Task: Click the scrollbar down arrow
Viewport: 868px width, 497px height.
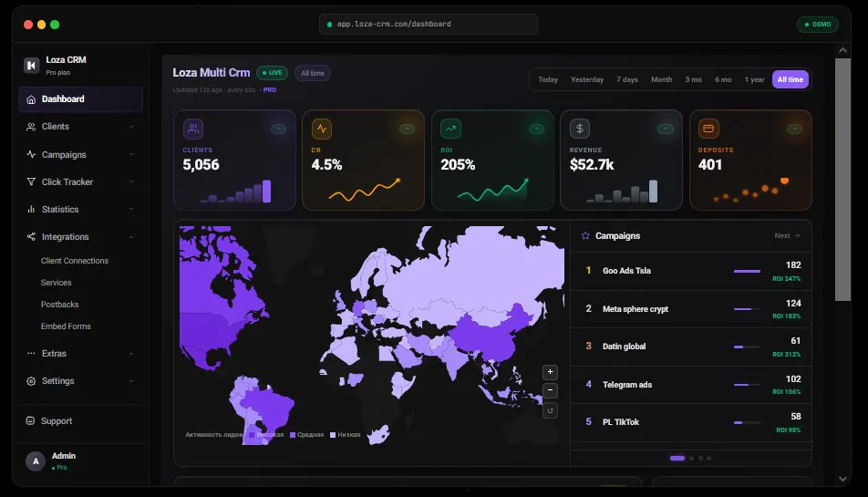Action: tap(842, 479)
